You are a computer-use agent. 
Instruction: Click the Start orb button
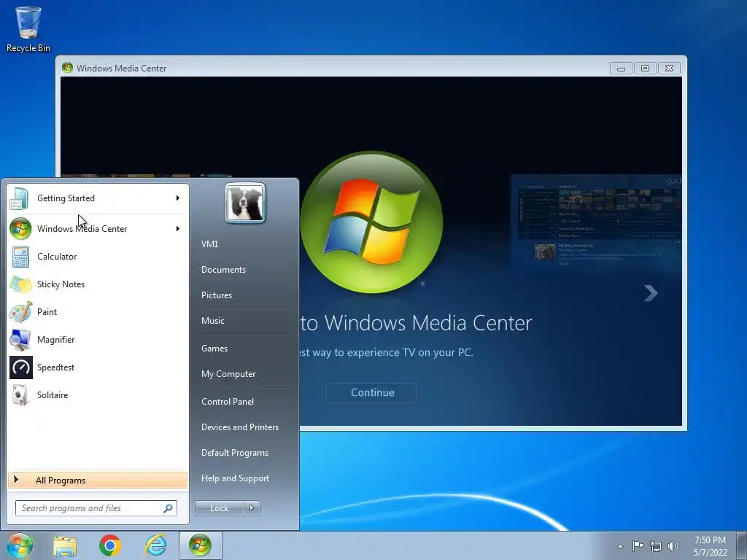click(x=19, y=545)
